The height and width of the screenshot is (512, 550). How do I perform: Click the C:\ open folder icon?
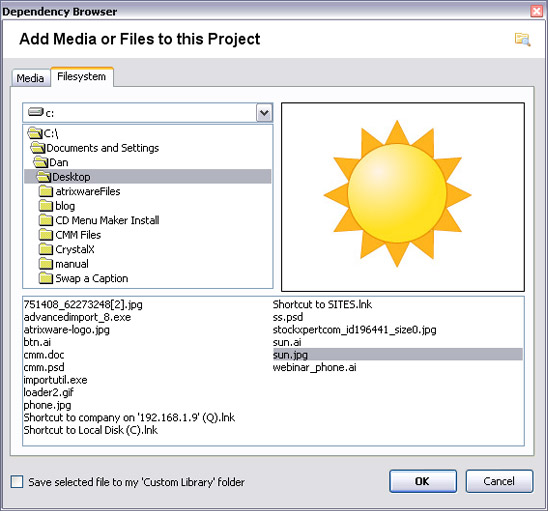(34, 133)
